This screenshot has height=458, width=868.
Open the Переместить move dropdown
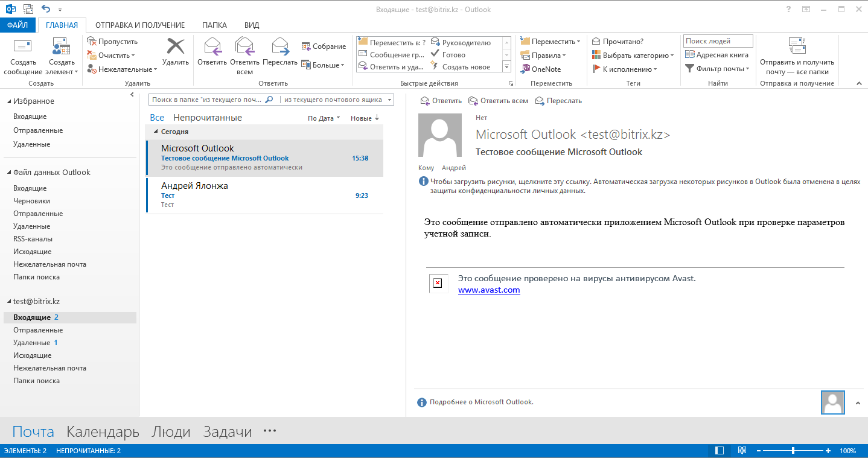tap(550, 42)
